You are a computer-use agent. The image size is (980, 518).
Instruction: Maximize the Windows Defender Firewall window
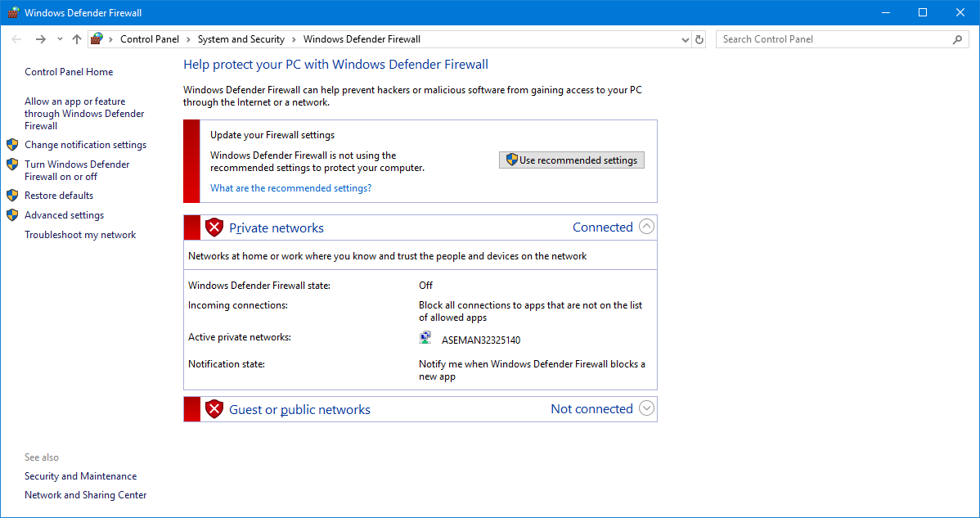click(x=923, y=12)
